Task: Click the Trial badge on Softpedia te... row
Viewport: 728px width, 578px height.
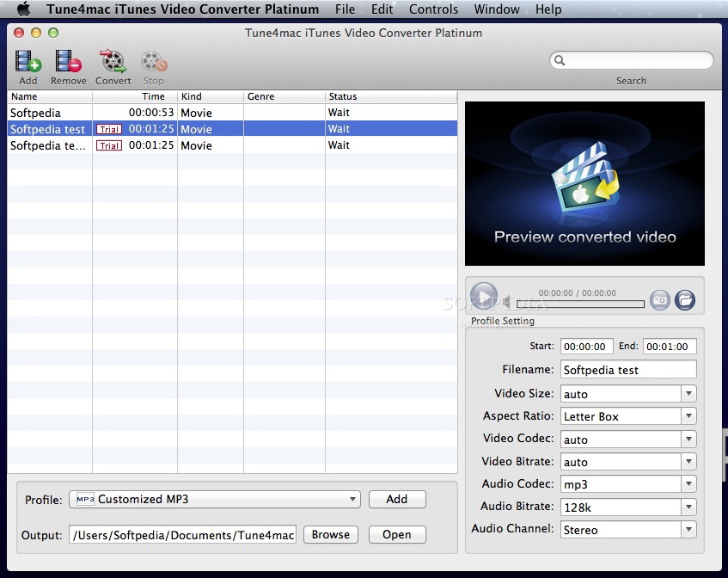Action: pos(109,145)
